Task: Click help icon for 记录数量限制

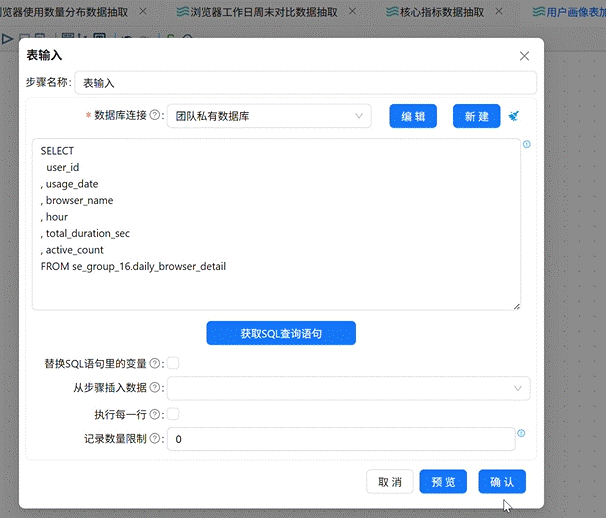Action: coord(154,438)
